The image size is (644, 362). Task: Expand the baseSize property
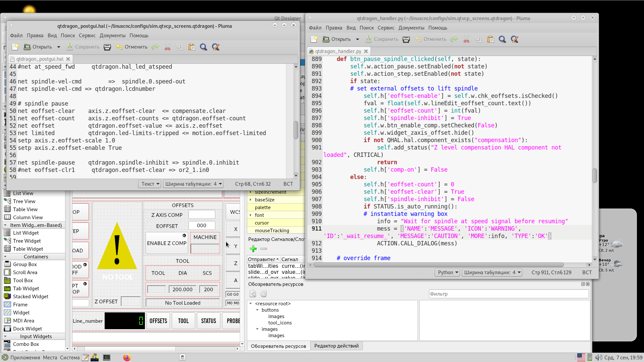tap(251, 200)
